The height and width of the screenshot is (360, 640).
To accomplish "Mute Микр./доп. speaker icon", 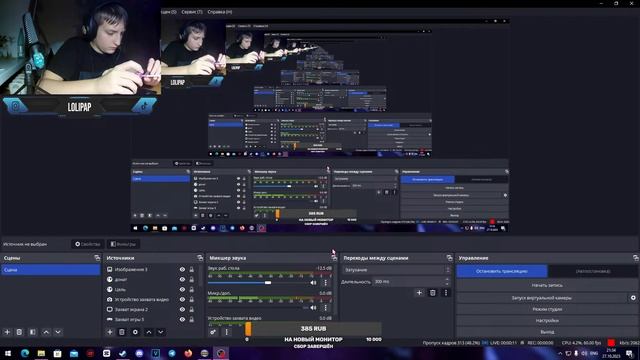I will 313,308.
